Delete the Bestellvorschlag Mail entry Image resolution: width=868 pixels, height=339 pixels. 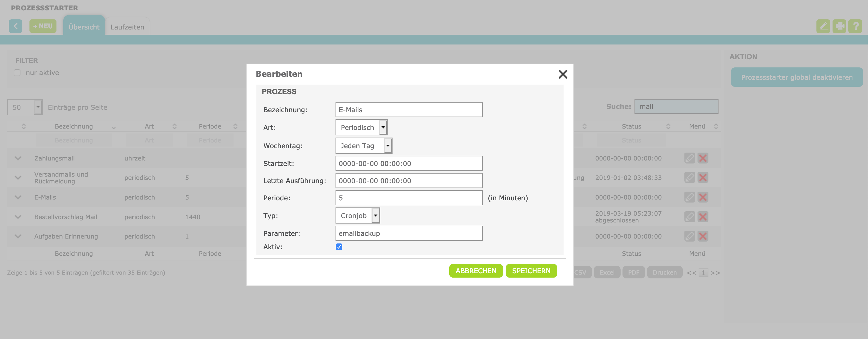(702, 216)
